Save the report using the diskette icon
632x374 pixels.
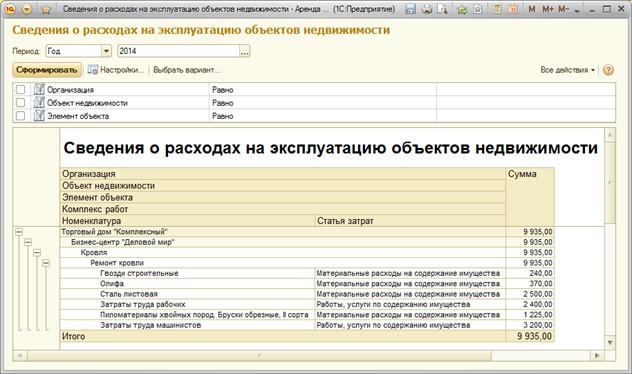coord(410,9)
